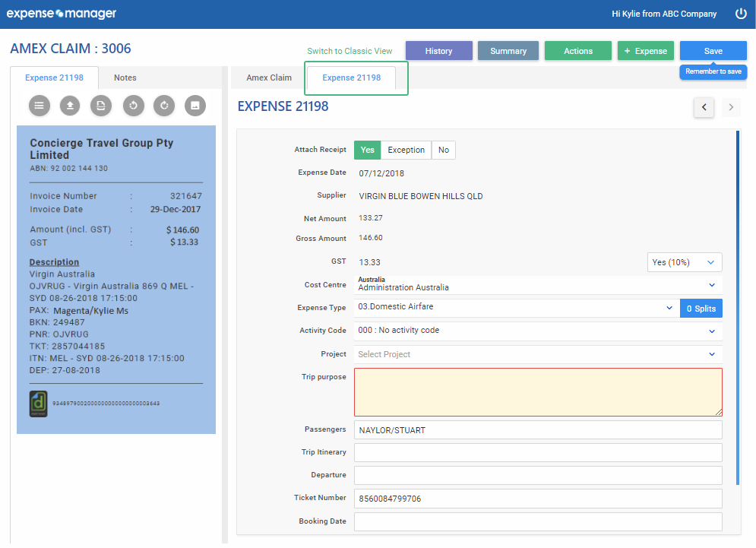Click the Gross Amount value 146.60
This screenshot has height=548, width=756.
coord(370,238)
